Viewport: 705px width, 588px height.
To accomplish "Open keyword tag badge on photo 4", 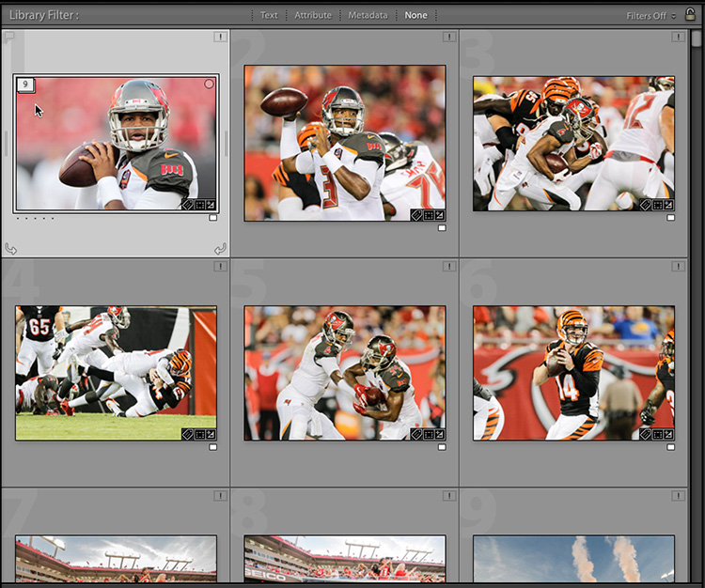I will [187, 434].
